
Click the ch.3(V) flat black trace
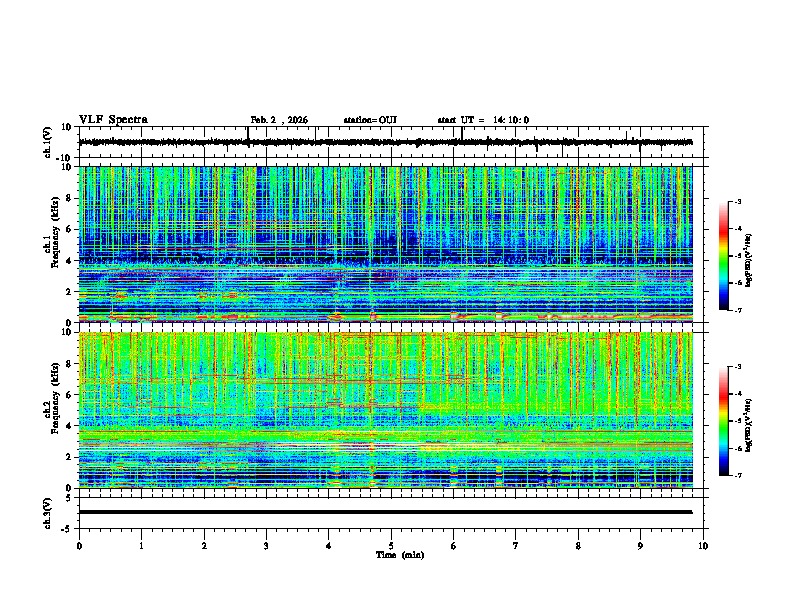click(x=386, y=512)
